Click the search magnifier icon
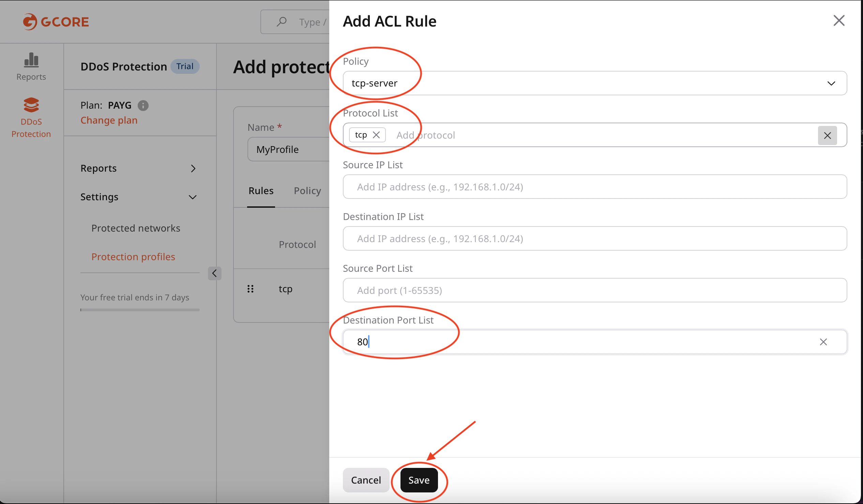 pyautogui.click(x=282, y=21)
